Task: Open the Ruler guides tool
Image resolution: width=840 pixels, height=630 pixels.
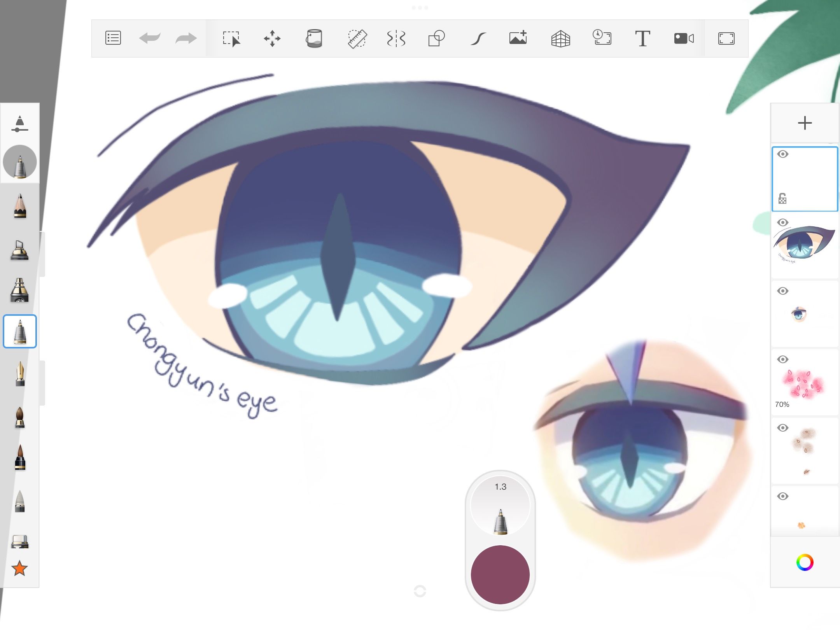Action: (357, 38)
